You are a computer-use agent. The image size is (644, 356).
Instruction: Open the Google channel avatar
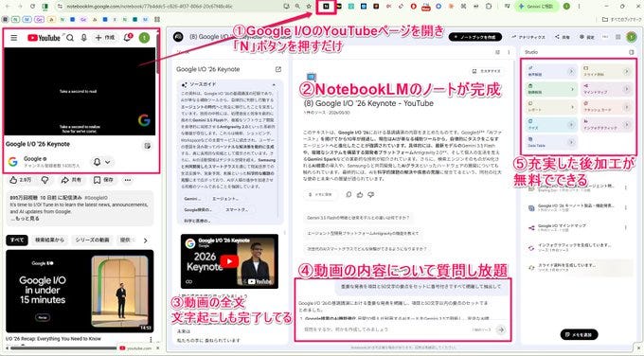tap(13, 162)
